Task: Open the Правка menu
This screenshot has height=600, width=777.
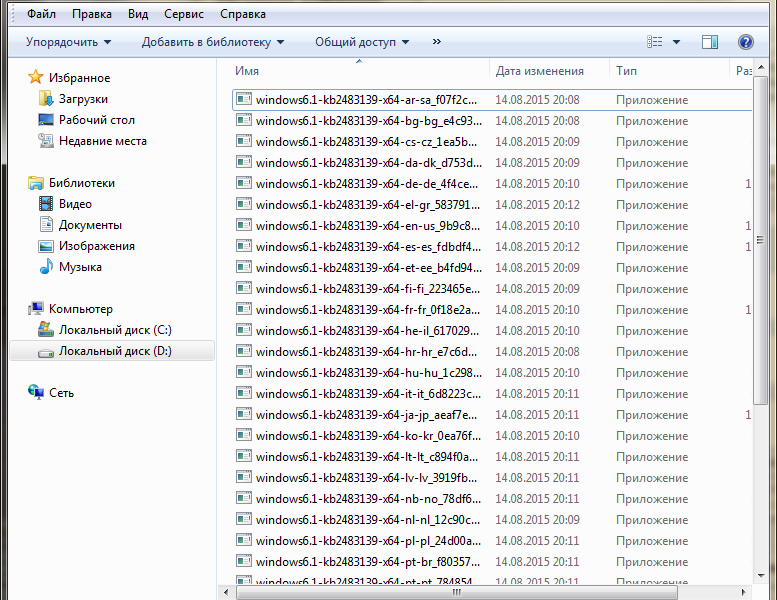Action: coord(92,14)
